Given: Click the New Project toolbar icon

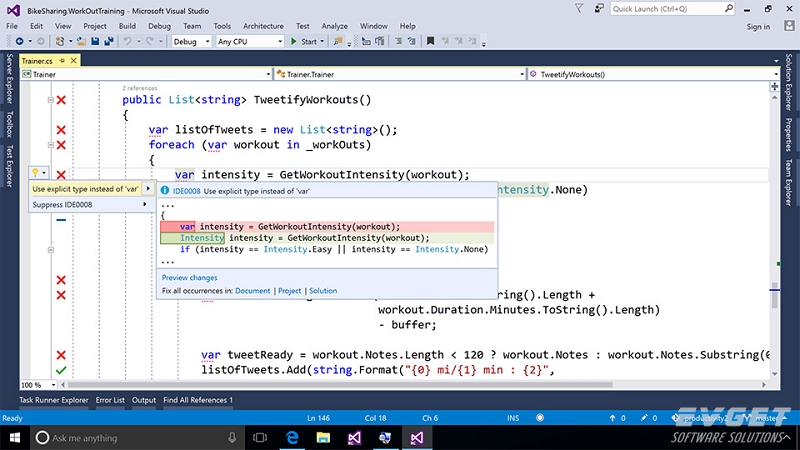Looking at the screenshot, I should point(60,41).
